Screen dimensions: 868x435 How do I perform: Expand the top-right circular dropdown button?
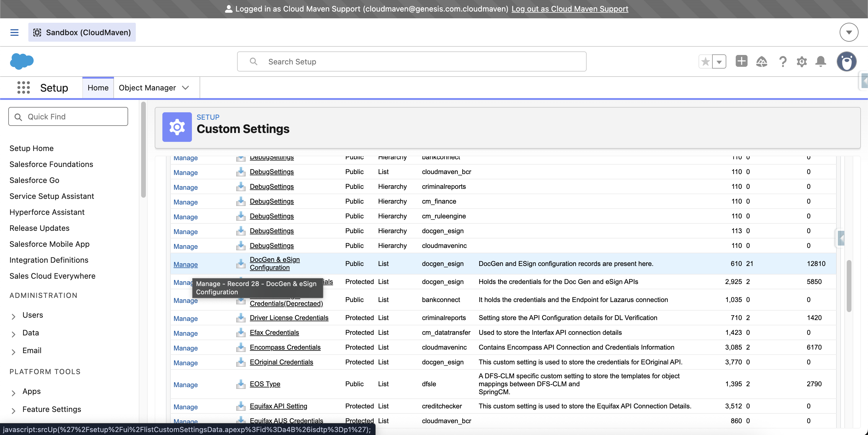coord(849,33)
